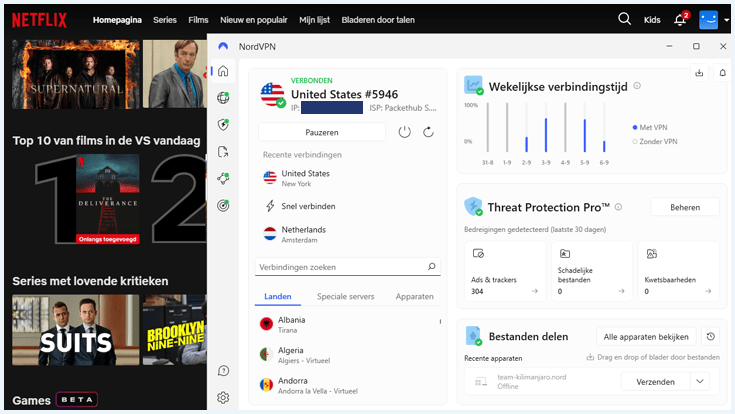Click the Andorra flag icon
This screenshot has height=414, width=735.
(x=266, y=385)
